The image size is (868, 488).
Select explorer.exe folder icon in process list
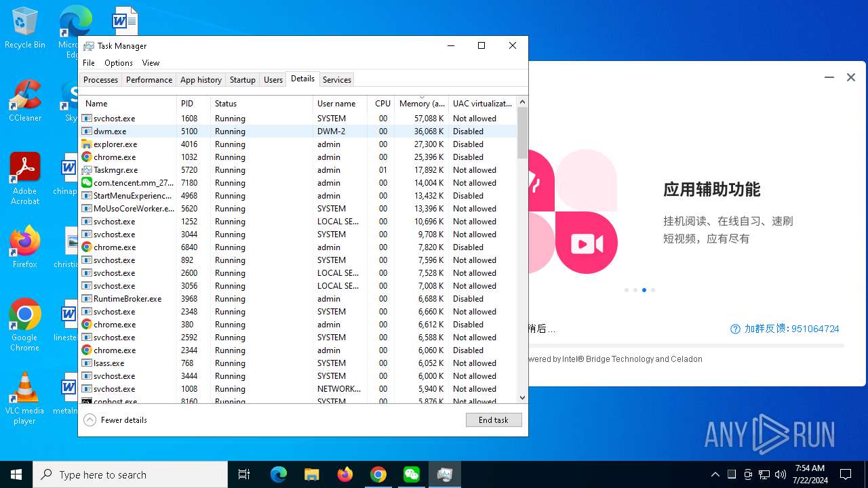(x=87, y=144)
